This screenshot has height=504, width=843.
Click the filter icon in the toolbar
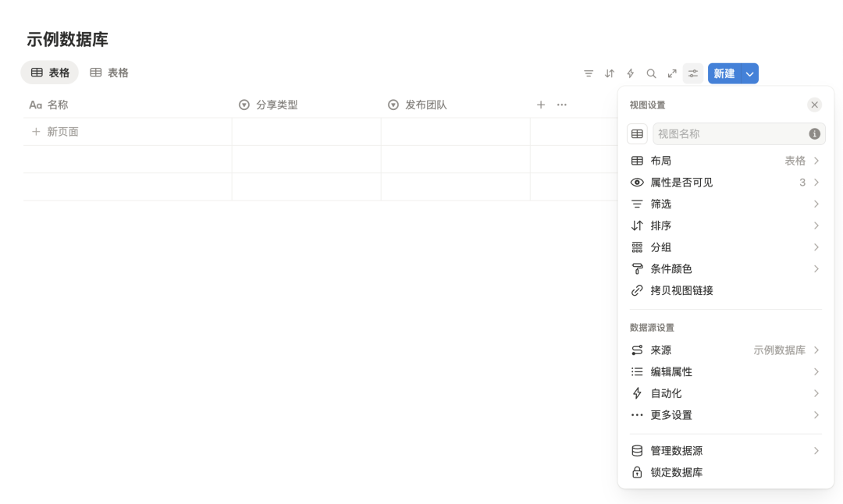coord(589,73)
